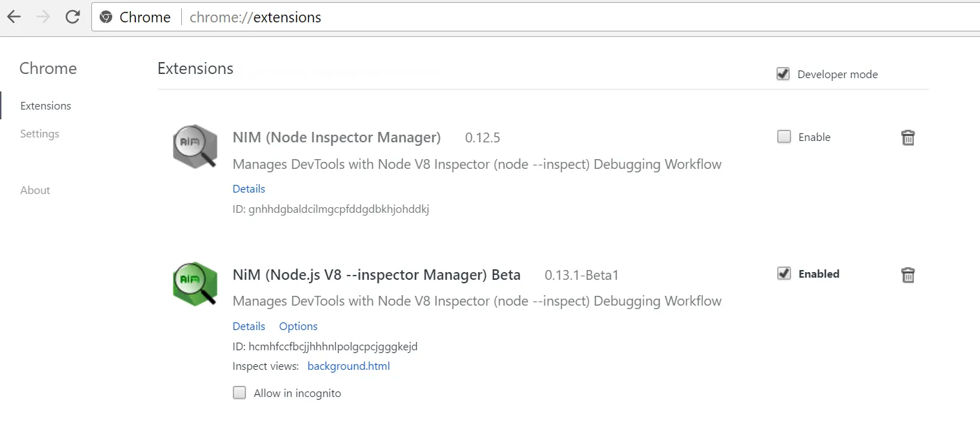This screenshot has height=434, width=980.
Task: Delete NiM Beta extension with trash icon
Action: (908, 275)
